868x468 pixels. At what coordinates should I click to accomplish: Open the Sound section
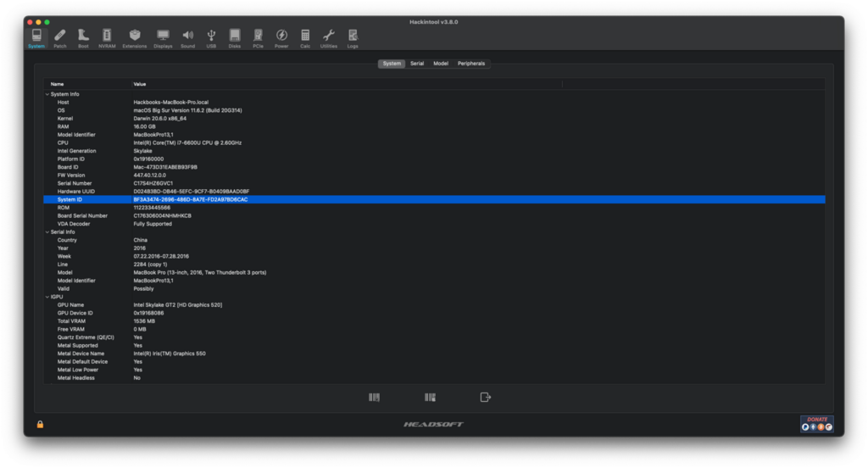187,39
